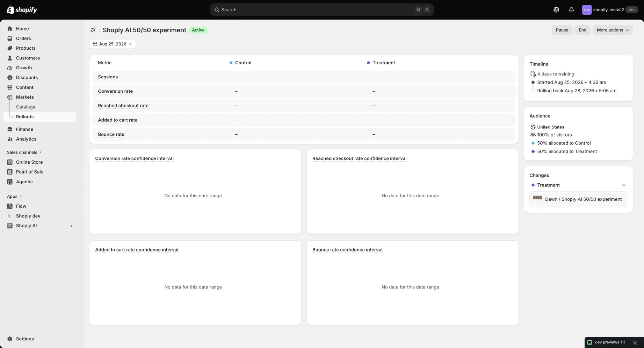Click the Reached checkout rate metric label
This screenshot has width=644, height=348.
click(123, 106)
